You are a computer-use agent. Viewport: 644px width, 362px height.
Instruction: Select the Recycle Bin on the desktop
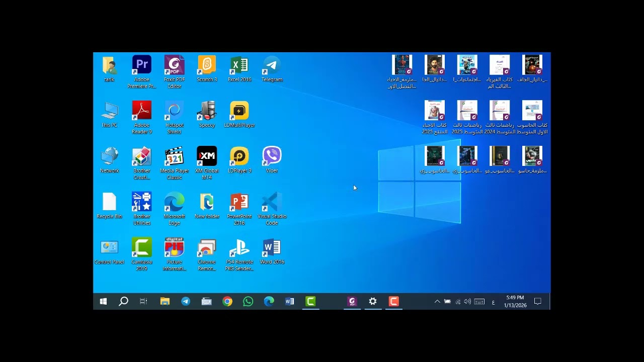click(109, 206)
